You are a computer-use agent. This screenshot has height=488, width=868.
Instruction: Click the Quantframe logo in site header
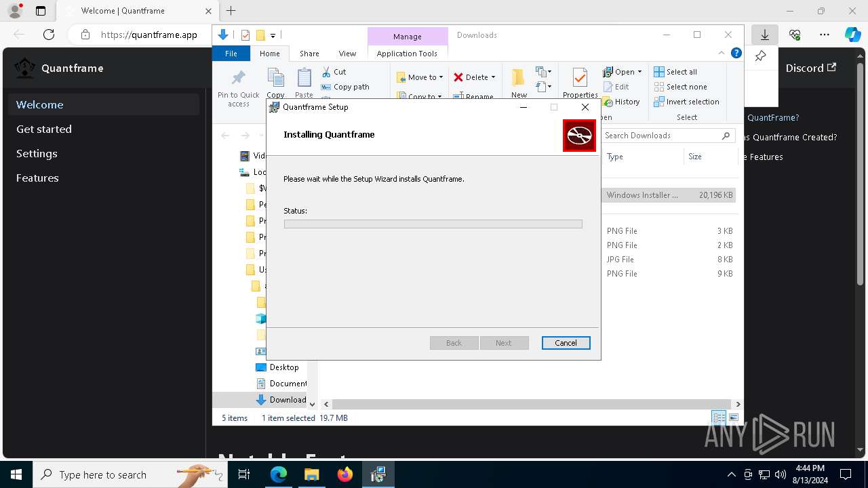25,68
